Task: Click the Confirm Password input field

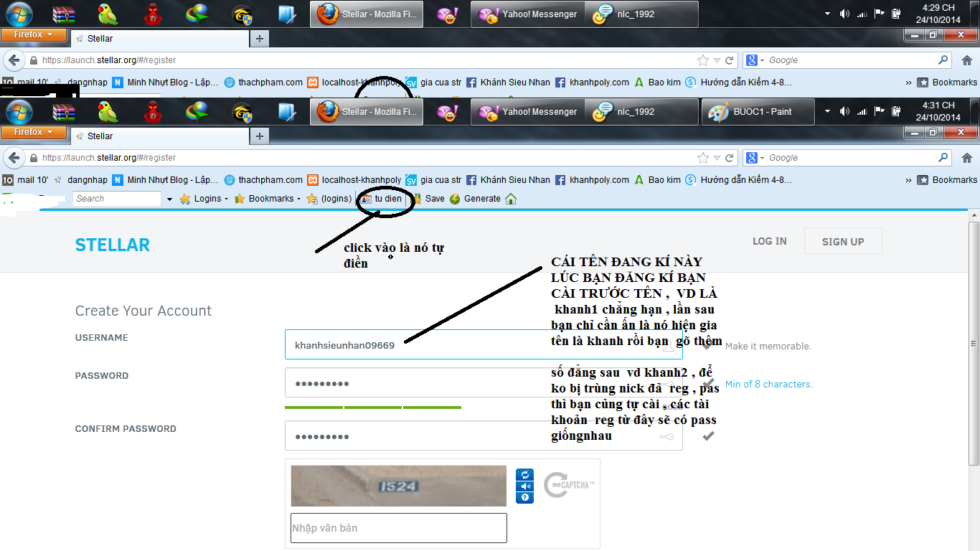Action: click(x=484, y=435)
